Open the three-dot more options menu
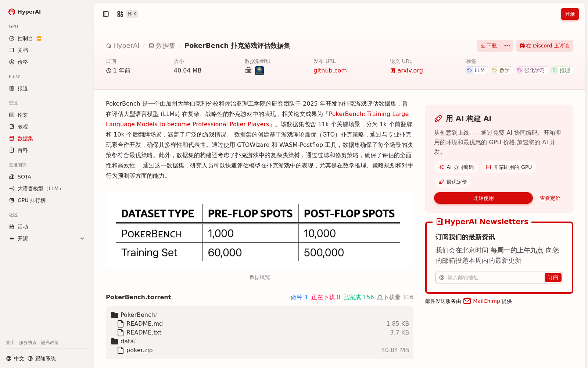Screen dimensions: 588x368 [x=507, y=46]
